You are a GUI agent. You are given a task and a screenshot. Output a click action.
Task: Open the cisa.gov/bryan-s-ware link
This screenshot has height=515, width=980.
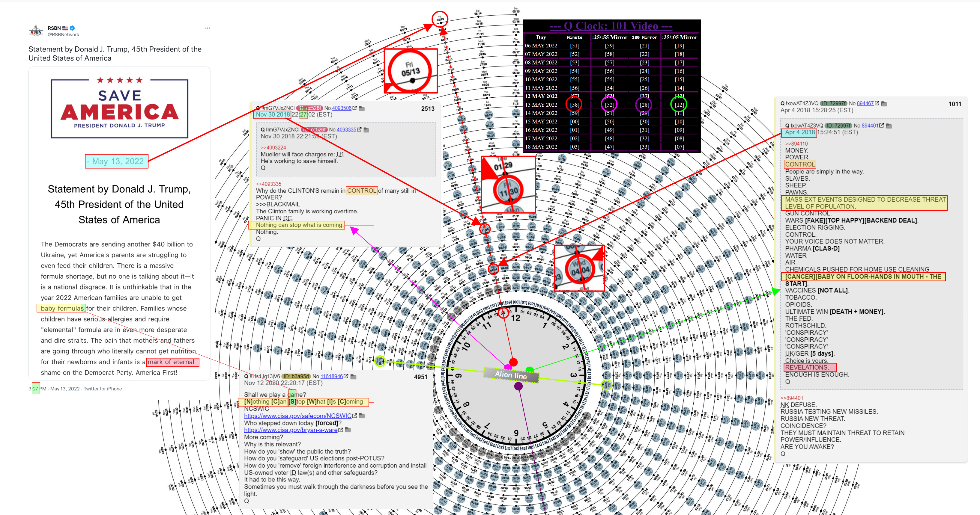pyautogui.click(x=291, y=430)
